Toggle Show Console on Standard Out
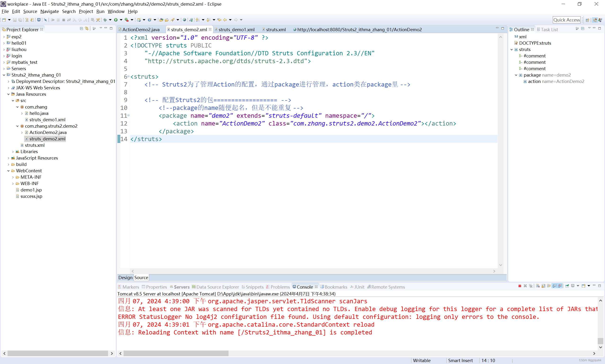Image resolution: width=605 pixels, height=364 pixels. coord(554,286)
